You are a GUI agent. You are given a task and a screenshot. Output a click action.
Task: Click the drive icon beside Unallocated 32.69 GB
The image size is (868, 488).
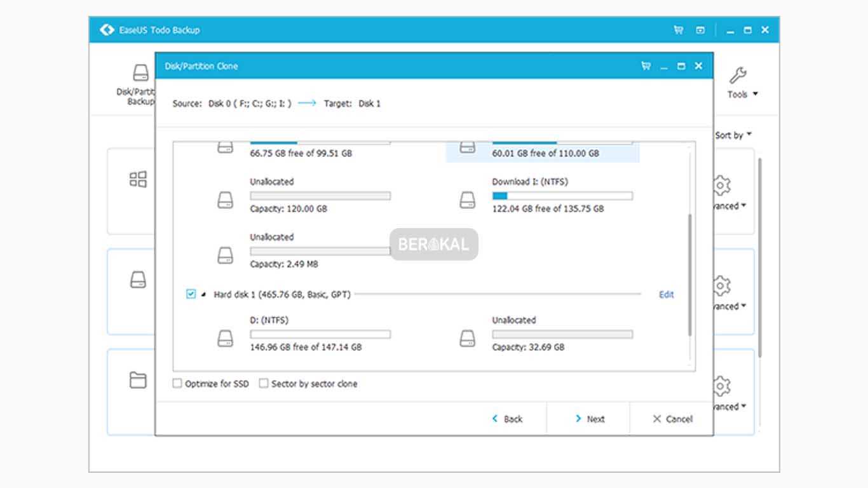pyautogui.click(x=468, y=339)
